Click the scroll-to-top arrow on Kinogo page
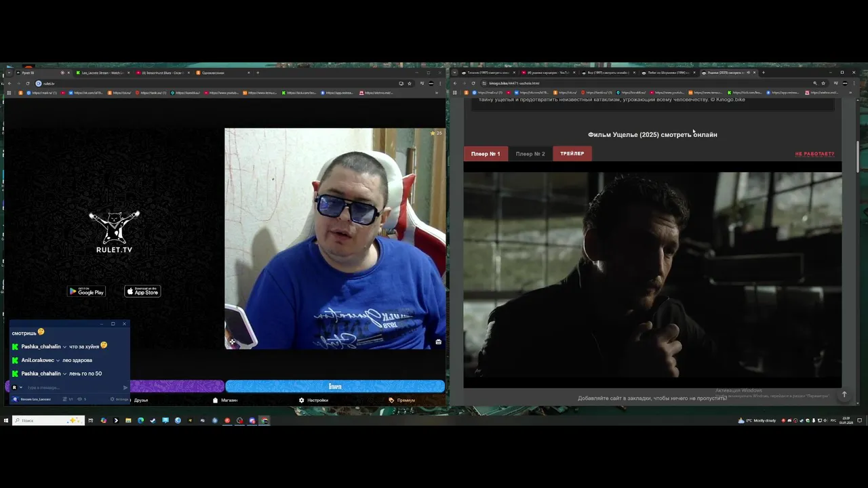The image size is (868, 488). (x=844, y=394)
